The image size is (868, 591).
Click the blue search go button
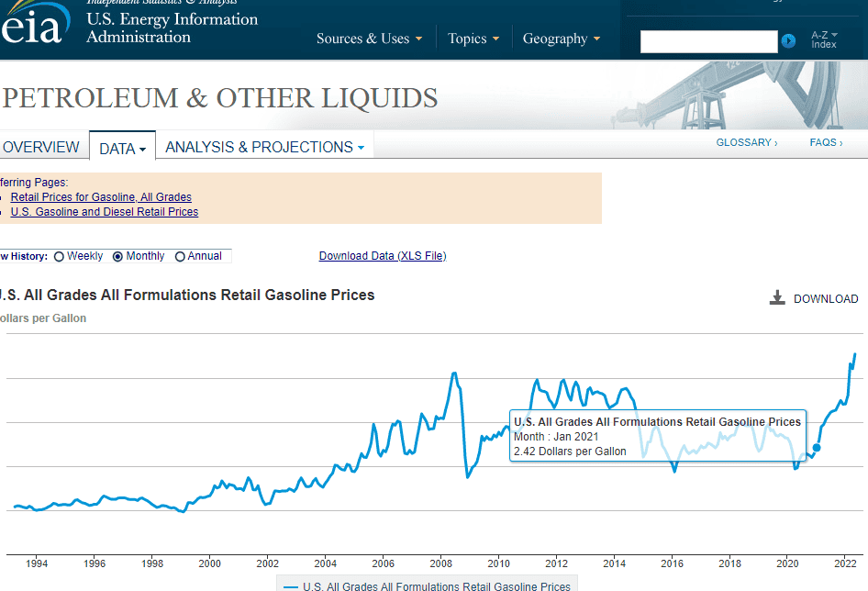(788, 40)
